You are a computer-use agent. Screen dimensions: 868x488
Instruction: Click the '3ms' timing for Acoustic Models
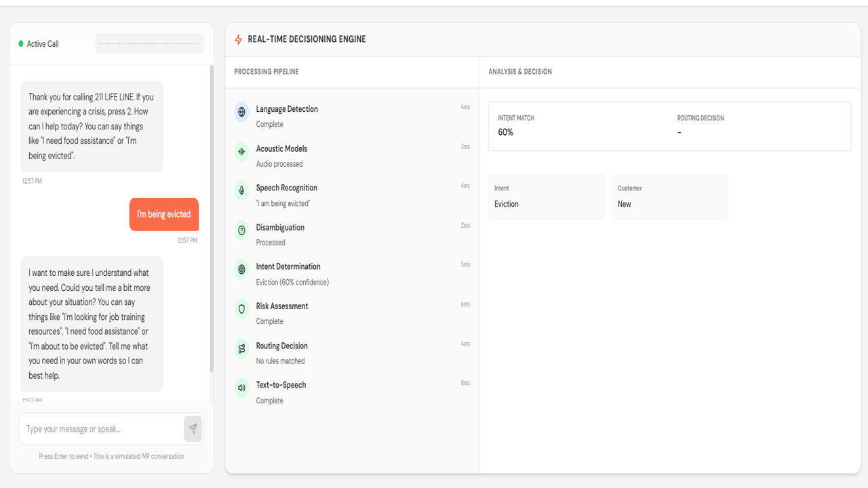(465, 146)
